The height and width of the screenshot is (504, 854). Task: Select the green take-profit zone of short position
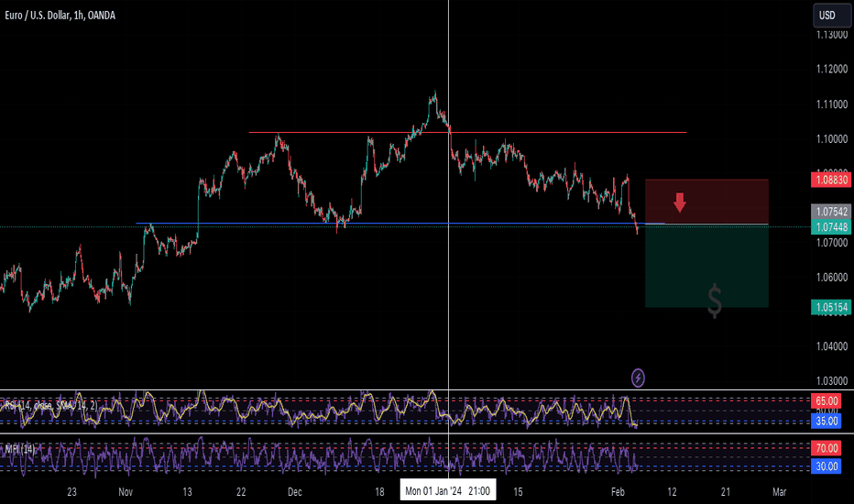[x=706, y=266]
